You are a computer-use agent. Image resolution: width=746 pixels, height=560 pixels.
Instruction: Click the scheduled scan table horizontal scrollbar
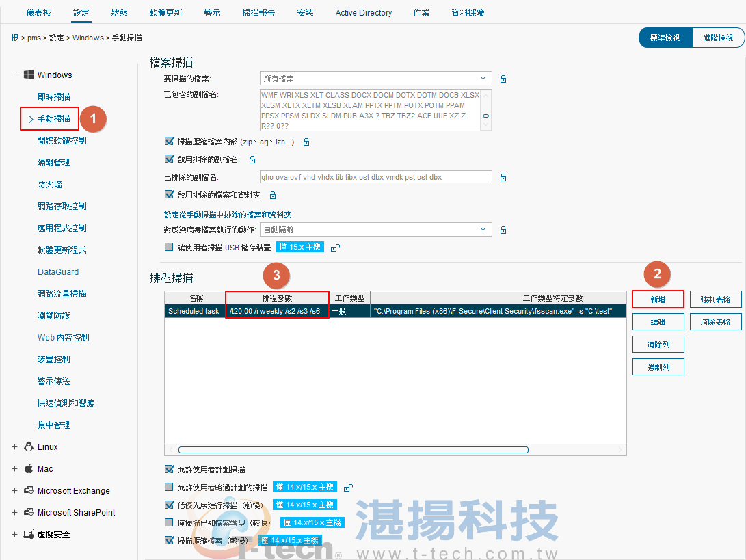pos(353,450)
